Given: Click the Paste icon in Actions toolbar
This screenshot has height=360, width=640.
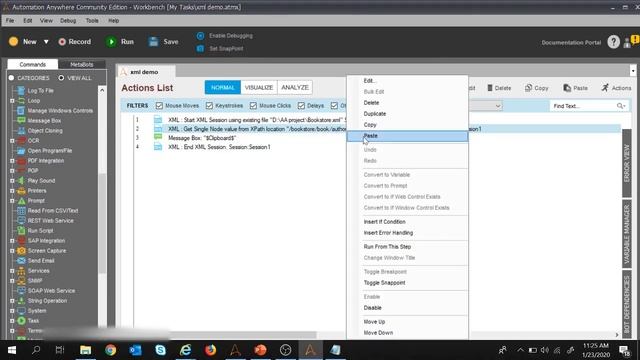Looking at the screenshot, I should [567, 88].
